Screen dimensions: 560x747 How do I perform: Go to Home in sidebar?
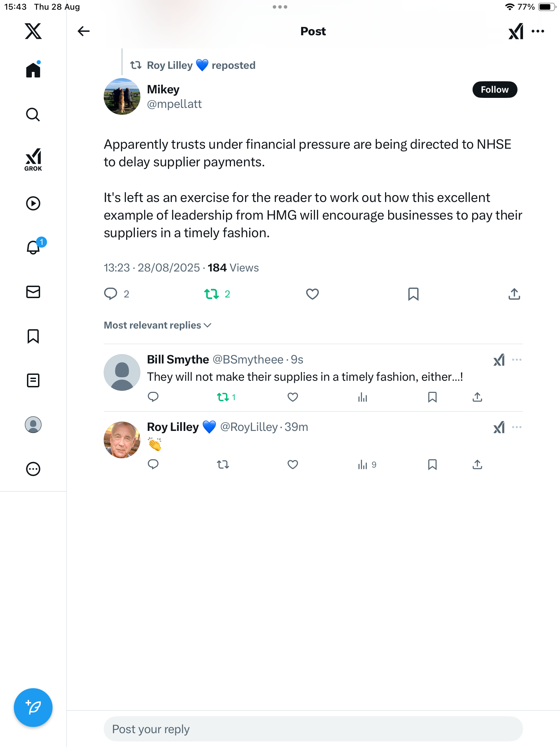tap(33, 70)
